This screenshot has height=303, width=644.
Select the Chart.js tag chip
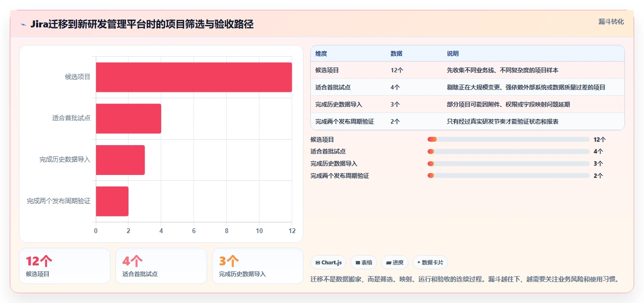tap(328, 262)
